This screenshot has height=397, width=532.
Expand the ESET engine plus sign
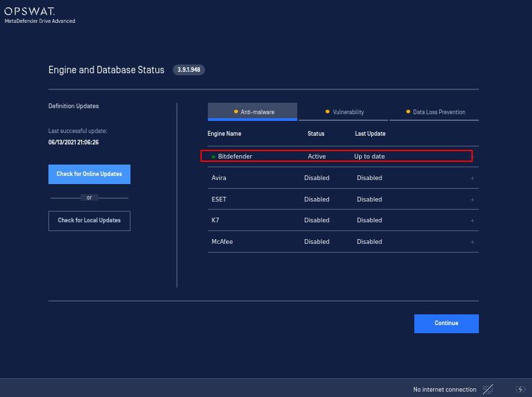point(472,200)
